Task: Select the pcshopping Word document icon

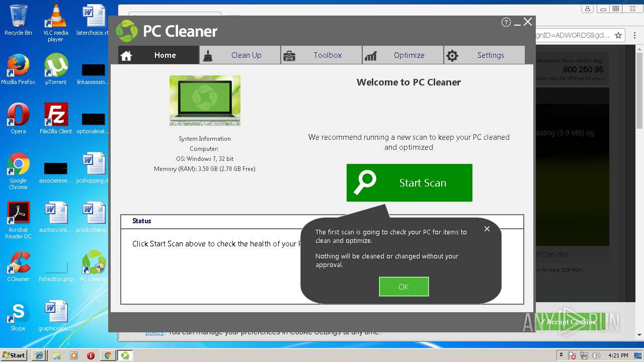Action: tap(94, 168)
